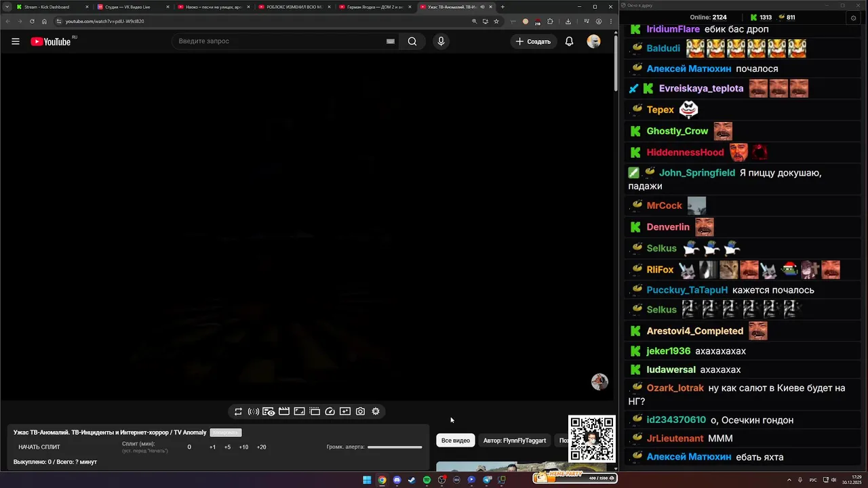The width and height of the screenshot is (868, 488).
Task: Click the zoom magnifier icon in address bar
Action: [x=475, y=21]
